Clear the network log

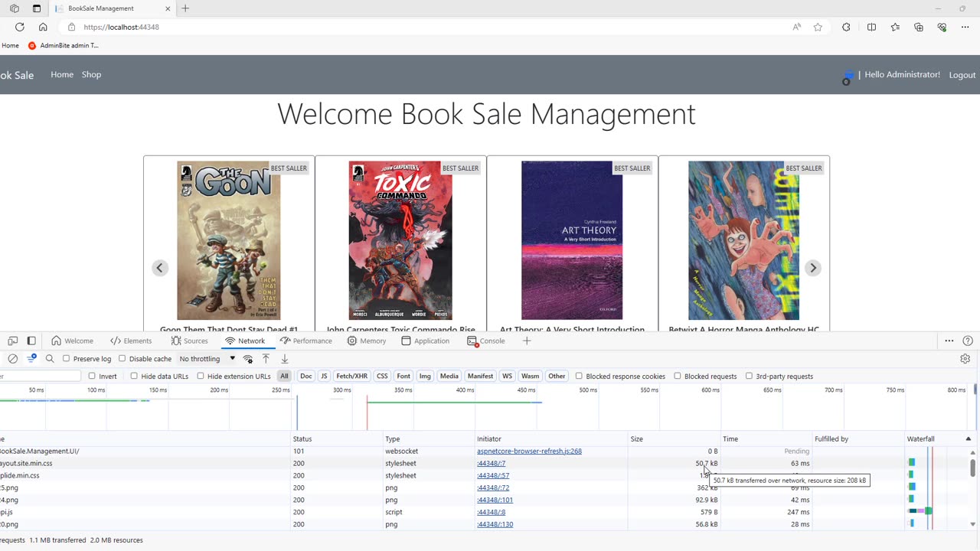[13, 359]
